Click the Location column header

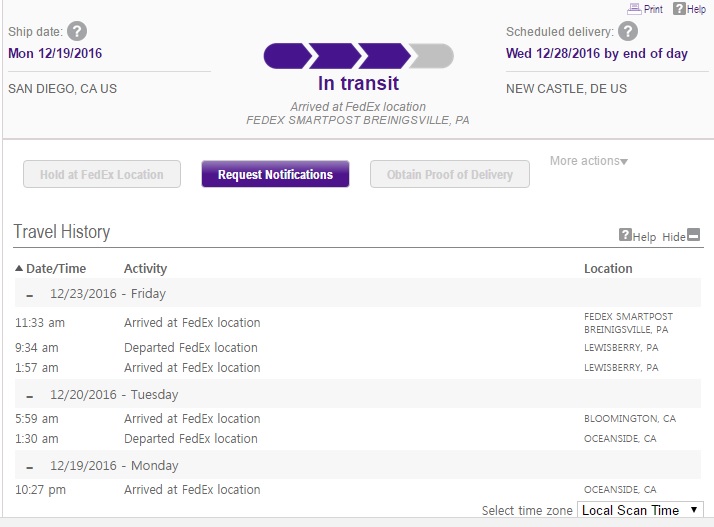[x=608, y=268]
